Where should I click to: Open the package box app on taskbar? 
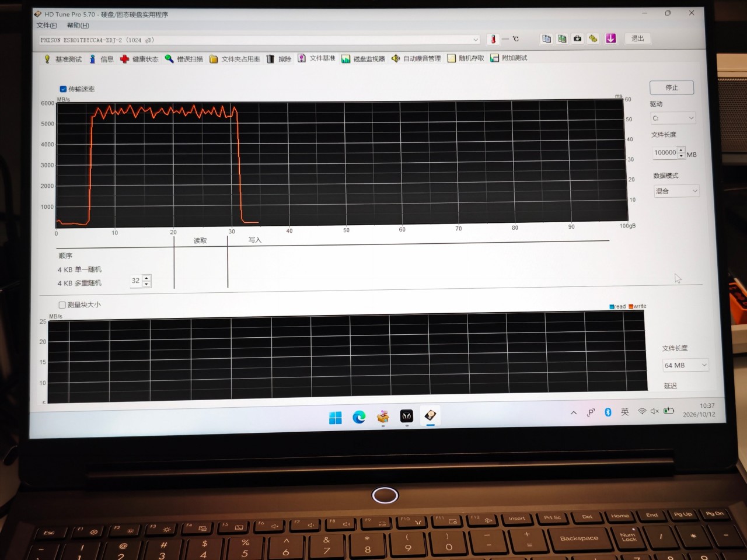point(383,416)
